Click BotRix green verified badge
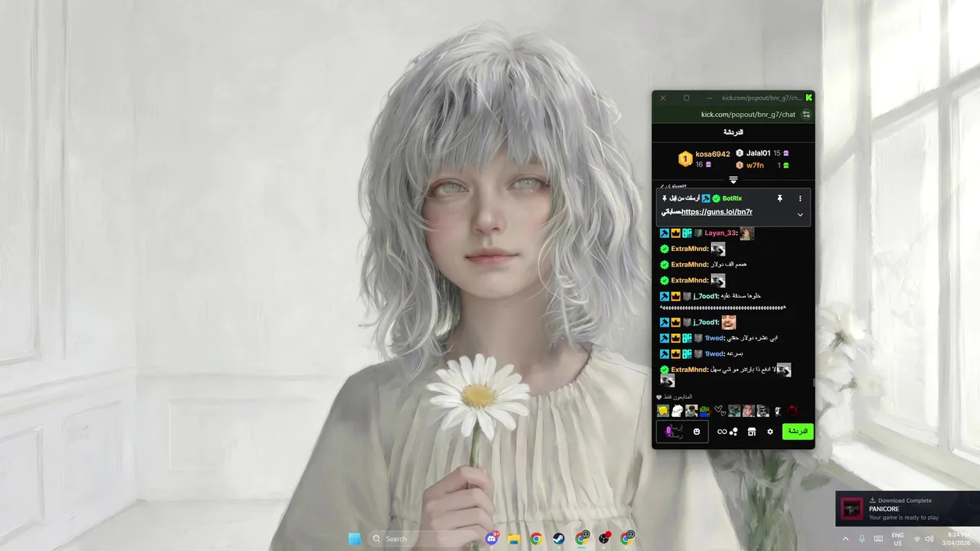Image resolution: width=980 pixels, height=551 pixels. [716, 198]
